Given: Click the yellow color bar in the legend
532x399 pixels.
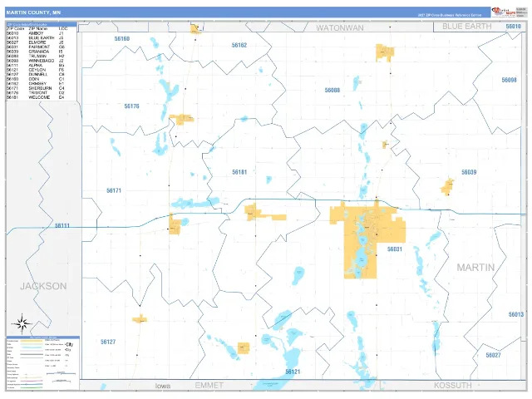Looking at the screenshot, I should (32, 341).
